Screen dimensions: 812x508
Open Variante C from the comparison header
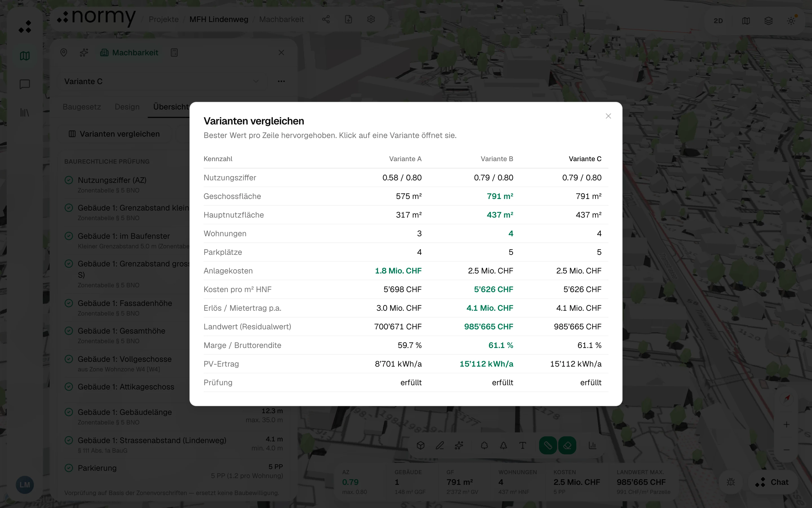coord(585,159)
